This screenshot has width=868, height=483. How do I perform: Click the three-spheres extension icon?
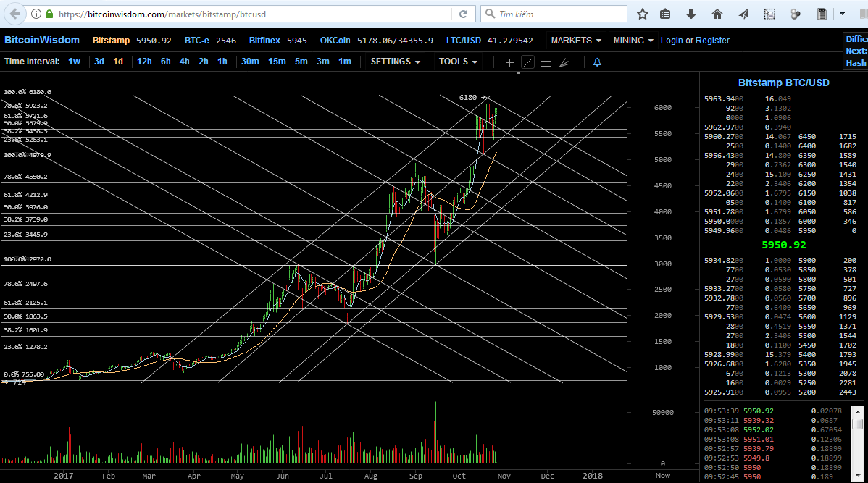pos(796,14)
